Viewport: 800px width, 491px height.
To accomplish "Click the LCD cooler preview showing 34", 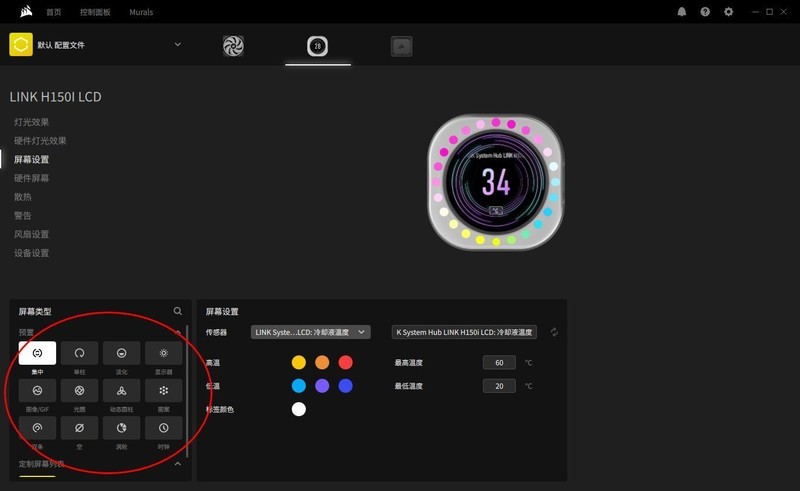I will pos(495,182).
